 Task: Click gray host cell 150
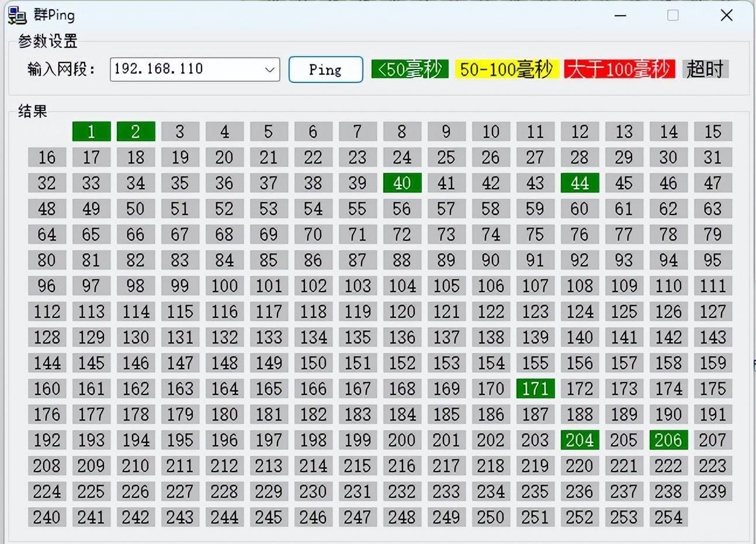[x=314, y=363]
